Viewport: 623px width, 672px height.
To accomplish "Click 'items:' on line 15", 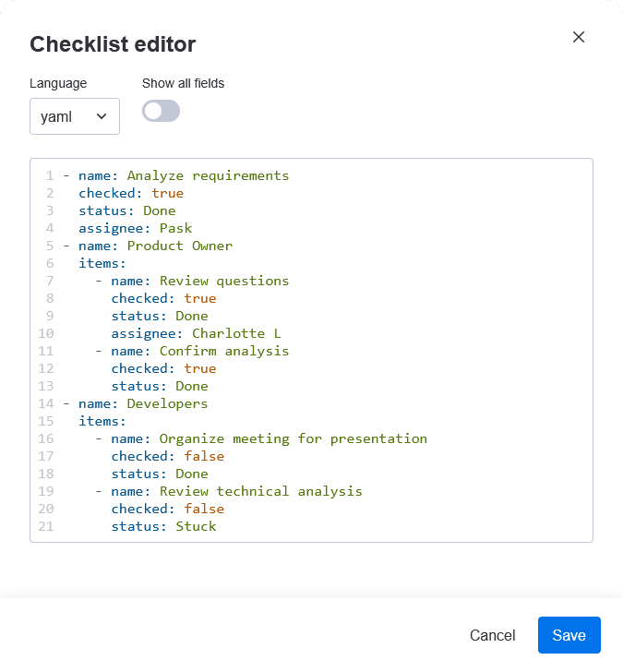I will click(102, 421).
